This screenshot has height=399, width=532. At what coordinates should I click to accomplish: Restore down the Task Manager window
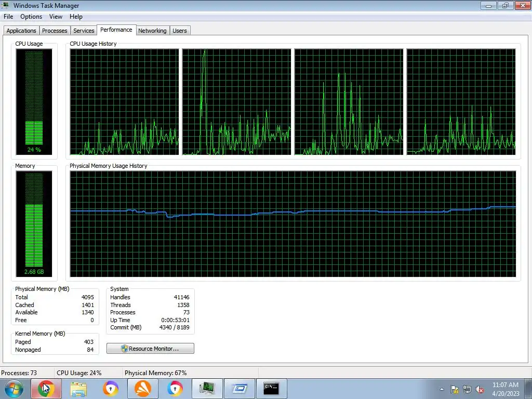[506, 5]
